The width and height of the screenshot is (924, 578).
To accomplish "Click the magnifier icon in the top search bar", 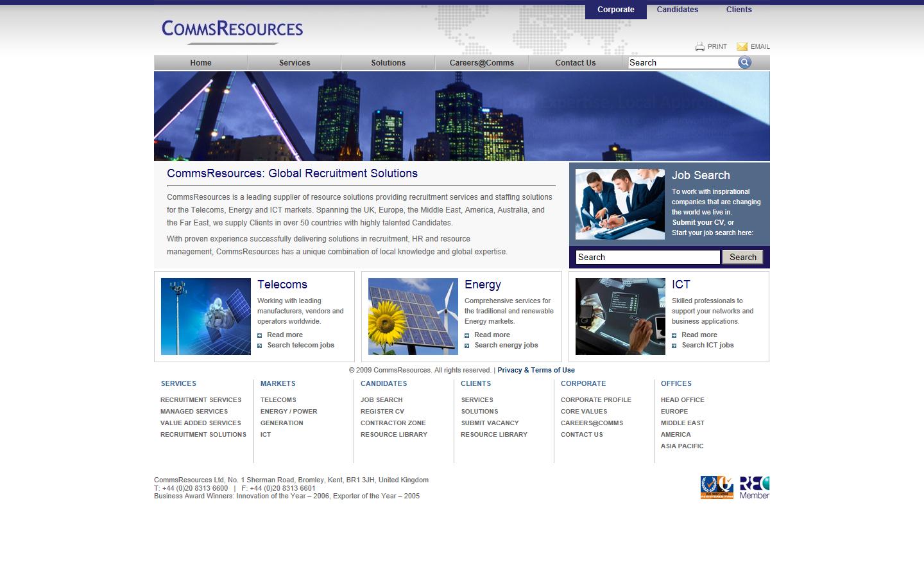I will pos(744,62).
